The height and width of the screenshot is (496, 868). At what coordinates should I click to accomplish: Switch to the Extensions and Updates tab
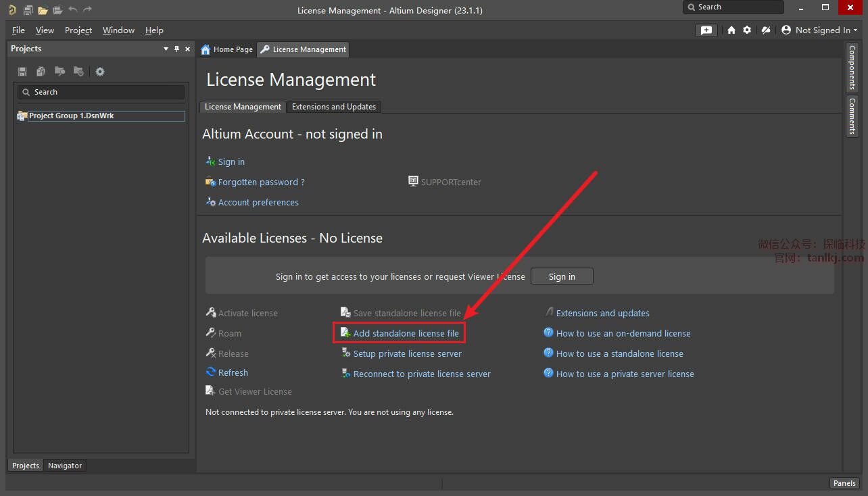(334, 107)
